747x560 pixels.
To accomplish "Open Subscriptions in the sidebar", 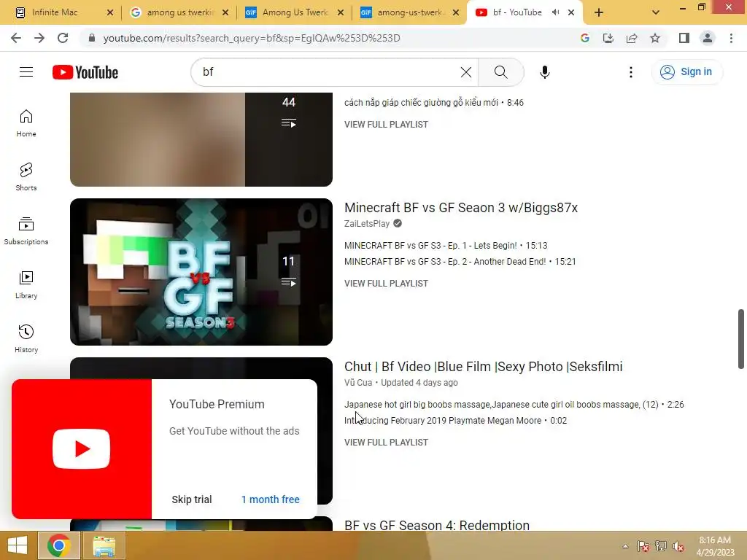I will coord(26,231).
